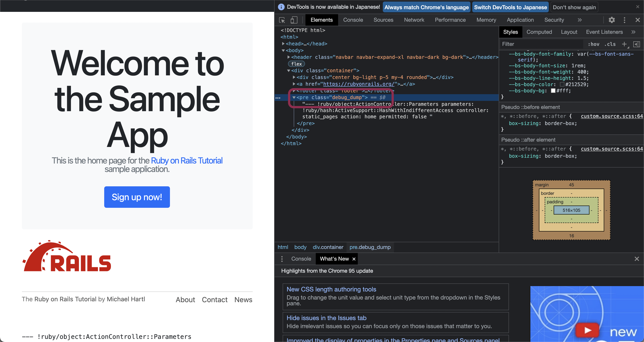Open the customize DevTools three-dot menu
This screenshot has height=342, width=644.
click(x=625, y=20)
